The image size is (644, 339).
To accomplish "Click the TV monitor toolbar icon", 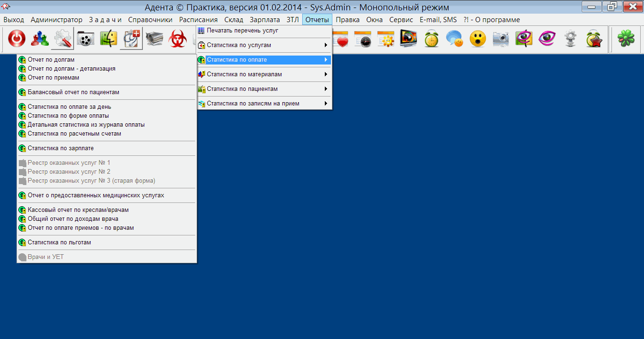I will coord(408,39).
